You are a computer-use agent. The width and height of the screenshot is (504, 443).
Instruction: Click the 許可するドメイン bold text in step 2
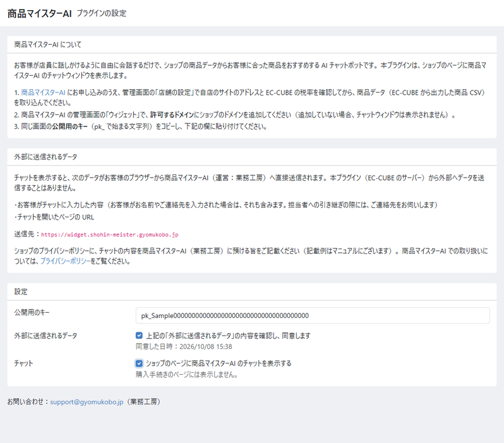coord(172,115)
